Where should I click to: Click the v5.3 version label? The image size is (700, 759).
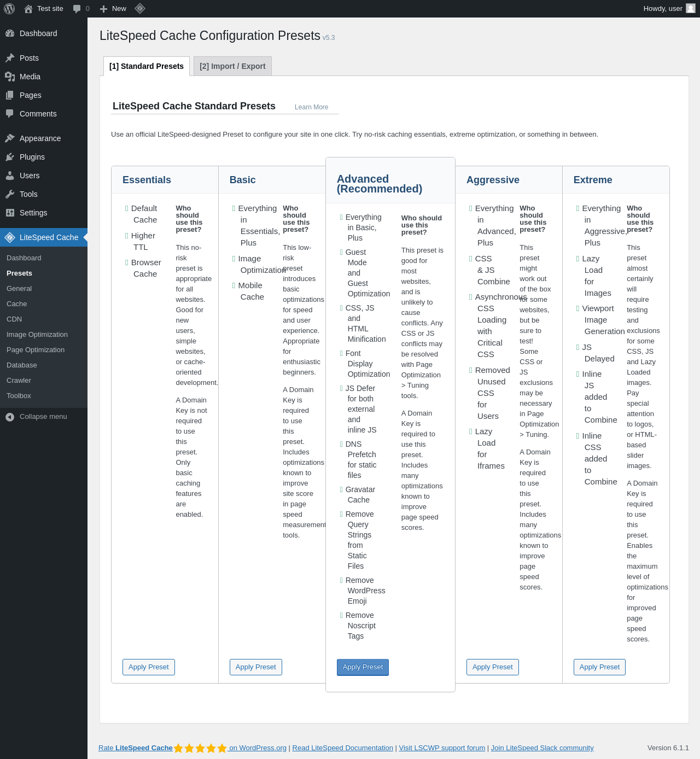(329, 38)
